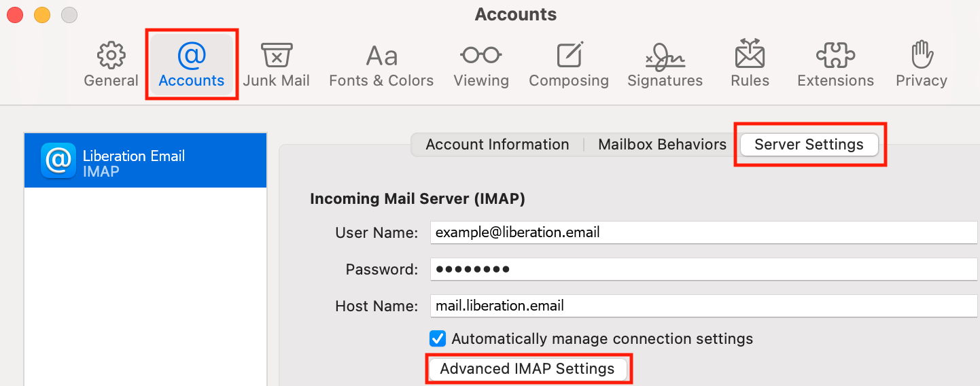Focus the Password field

(704, 269)
